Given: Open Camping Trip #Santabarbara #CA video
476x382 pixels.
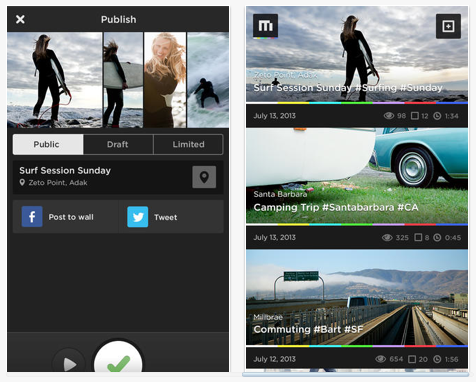Looking at the screenshot, I should [x=357, y=176].
